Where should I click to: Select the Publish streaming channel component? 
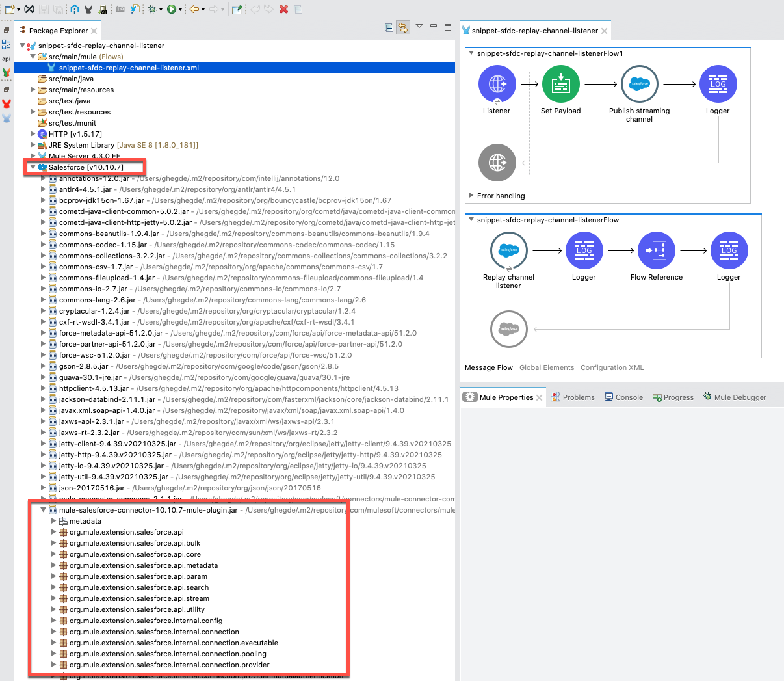(x=639, y=85)
